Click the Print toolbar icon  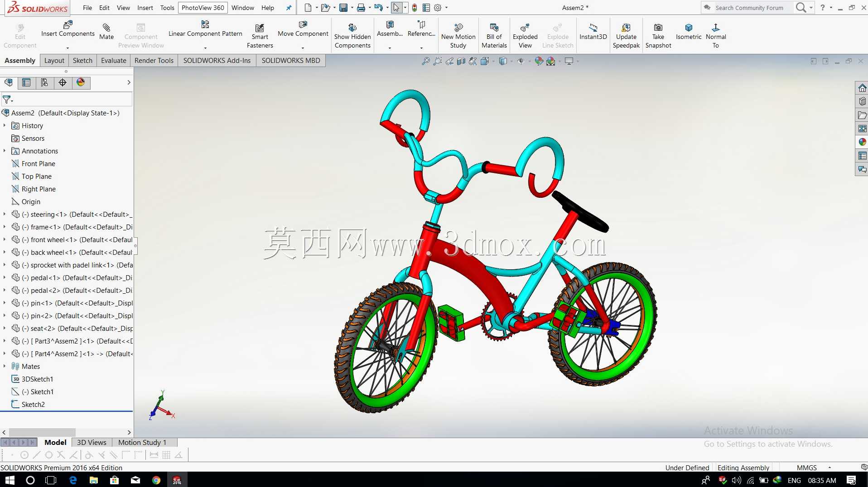click(x=361, y=8)
